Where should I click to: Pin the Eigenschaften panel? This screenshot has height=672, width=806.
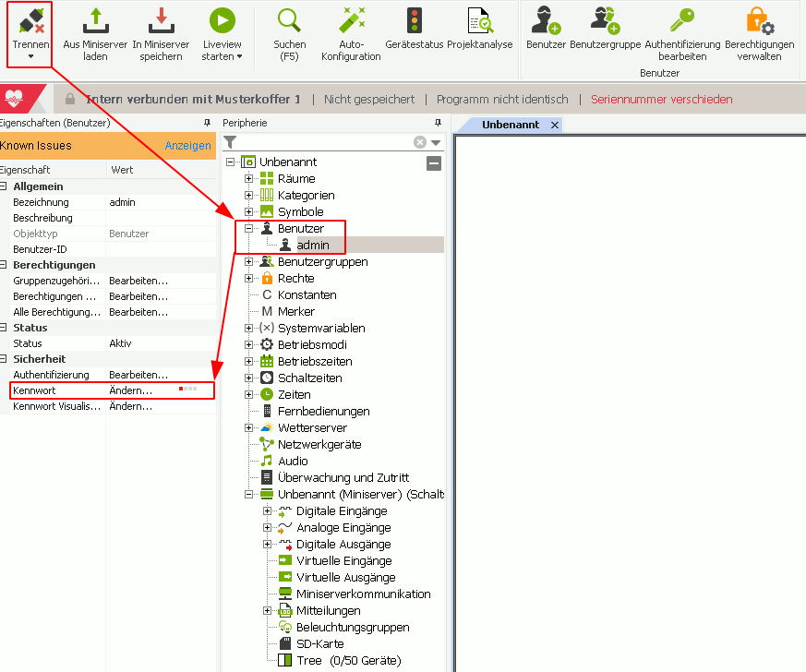(x=207, y=123)
